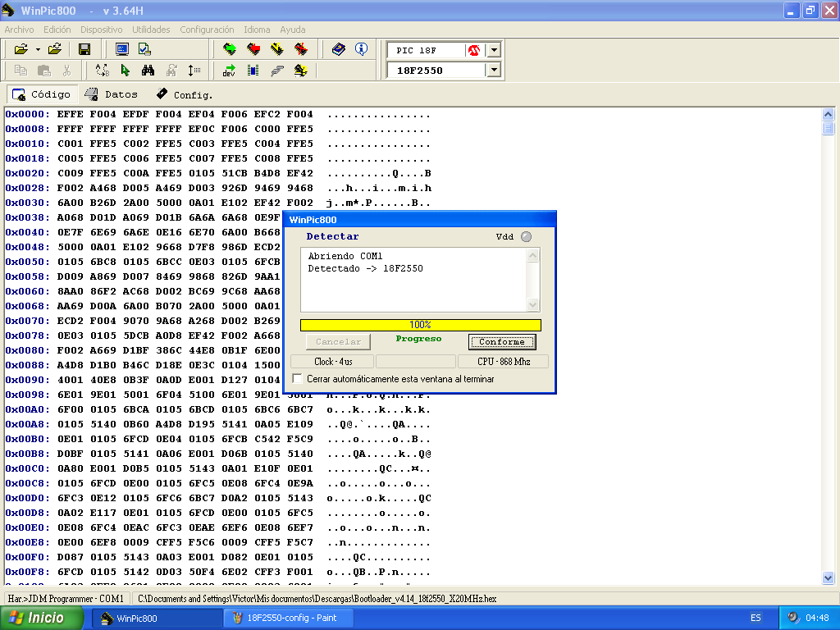Image resolution: width=840 pixels, height=630 pixels.
Task: Click JDM Programmer - COM1 status entry
Action: (x=66, y=598)
